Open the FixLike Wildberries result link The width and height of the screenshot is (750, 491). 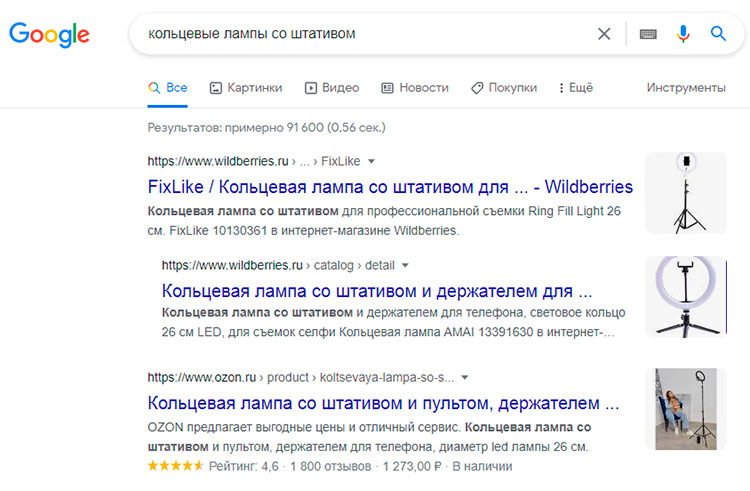coord(390,187)
